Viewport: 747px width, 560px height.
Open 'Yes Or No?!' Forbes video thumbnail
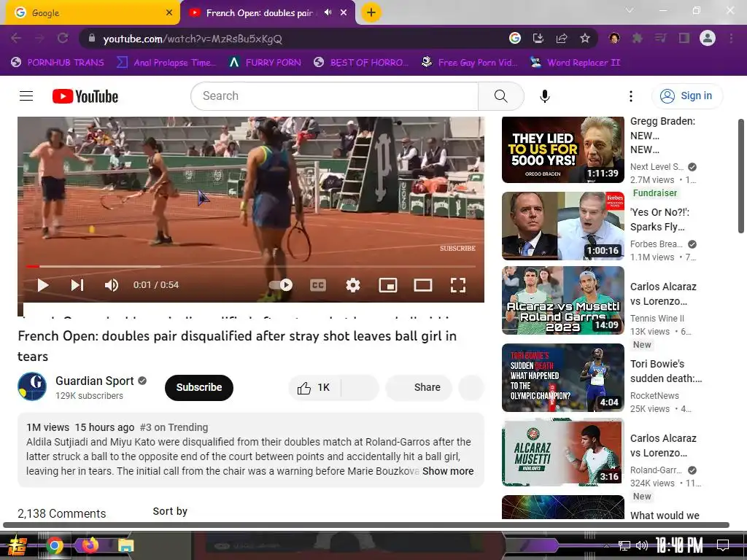click(x=562, y=226)
